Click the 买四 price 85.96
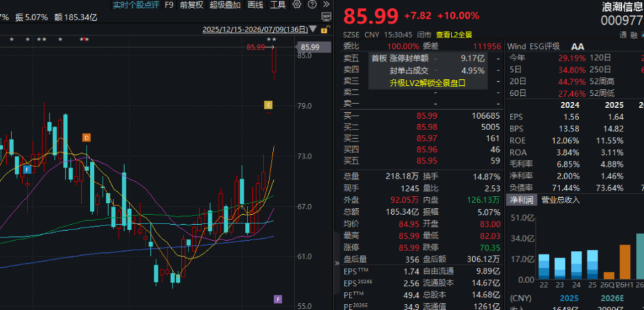Screen dimensions: 644x310 427,150
